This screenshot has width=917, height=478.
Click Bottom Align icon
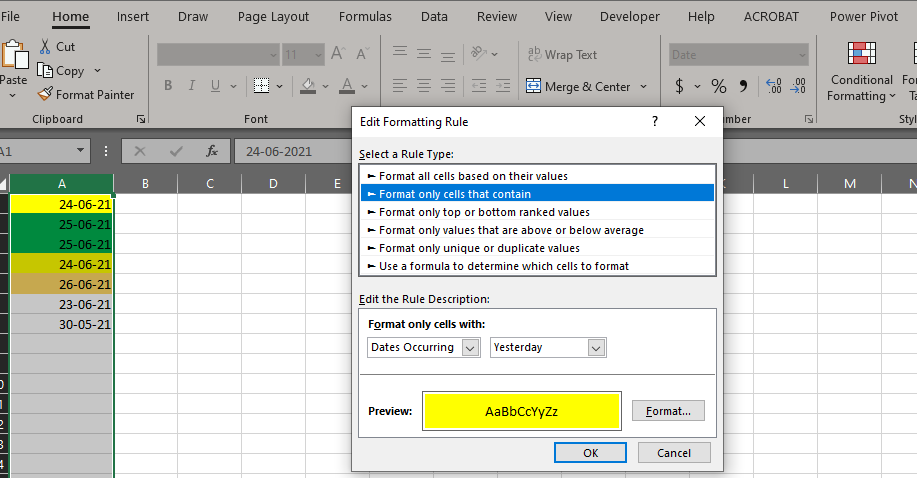[448, 55]
